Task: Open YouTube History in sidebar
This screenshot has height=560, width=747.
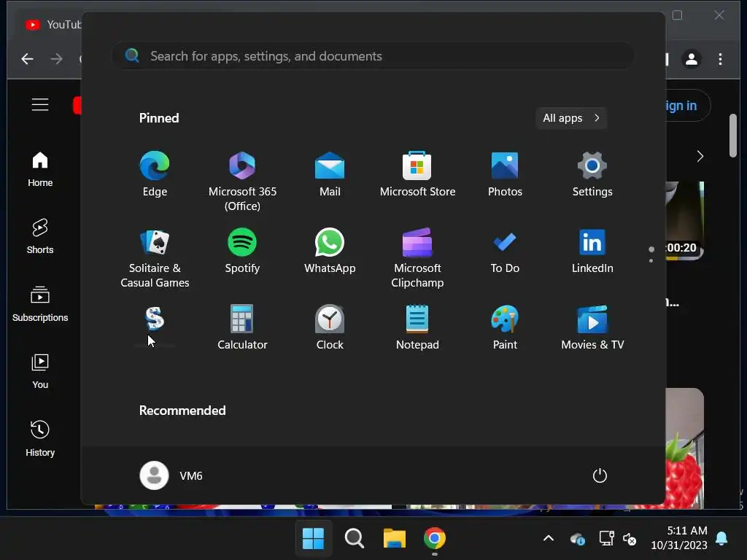Action: point(40,438)
